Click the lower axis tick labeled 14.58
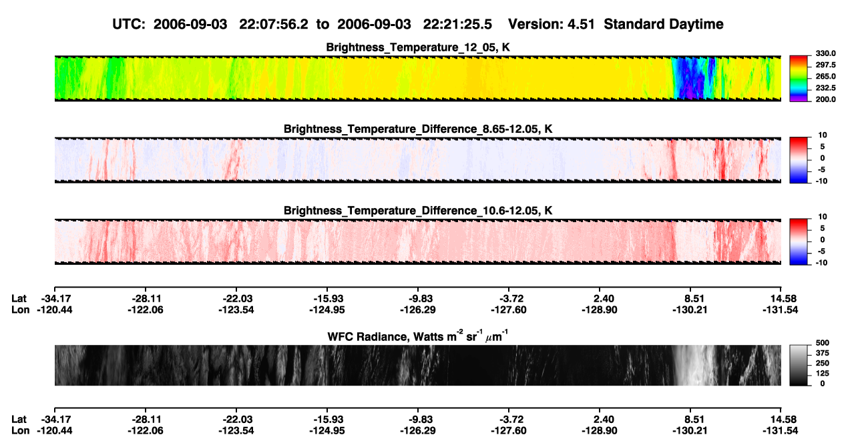Screen dimensions: 868x445 pos(781,419)
